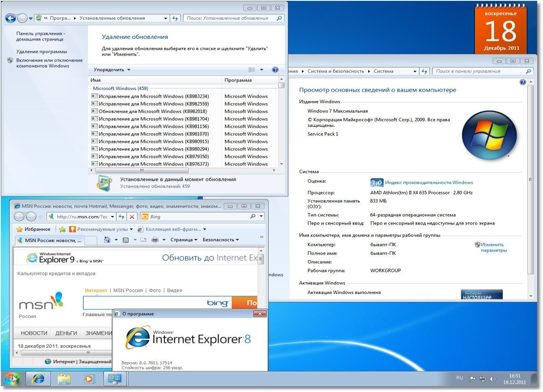Open Internet Explorer from the taskbar
The width and height of the screenshot is (543, 392).
coord(38,379)
